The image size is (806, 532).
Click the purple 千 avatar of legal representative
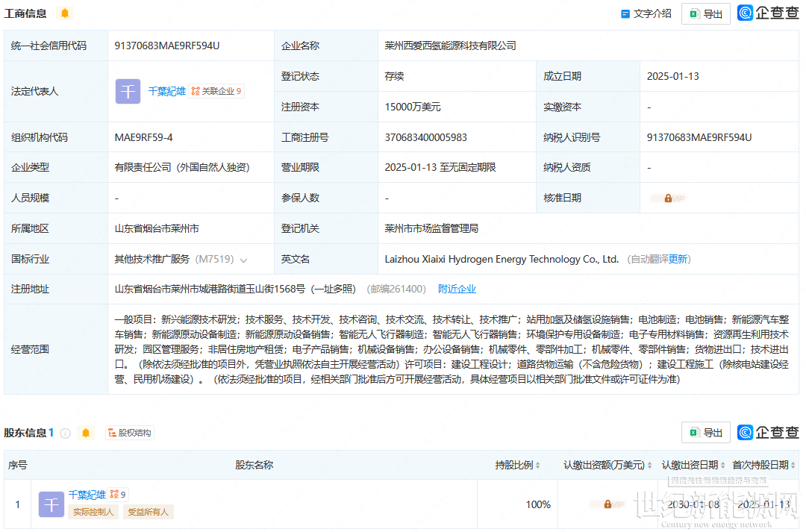click(x=128, y=91)
